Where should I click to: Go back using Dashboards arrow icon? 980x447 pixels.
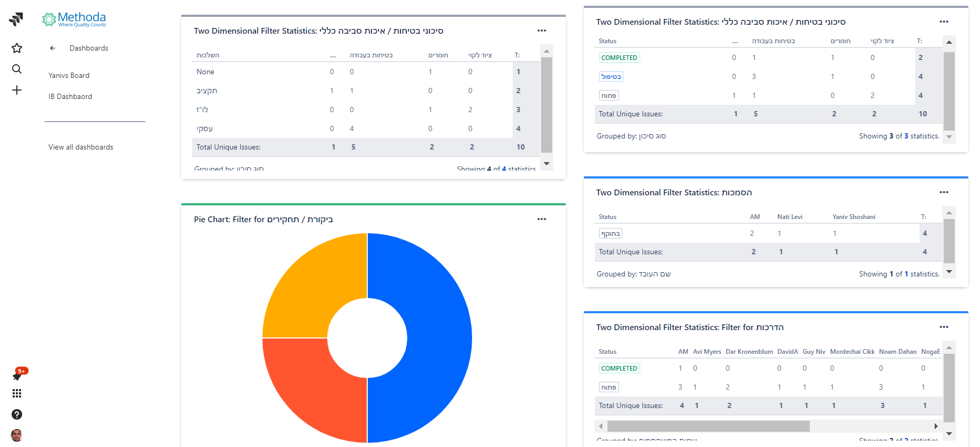click(x=53, y=48)
